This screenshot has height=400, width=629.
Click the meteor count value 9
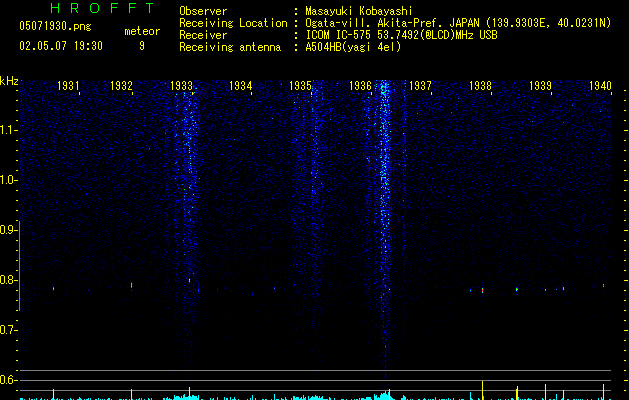coord(142,46)
